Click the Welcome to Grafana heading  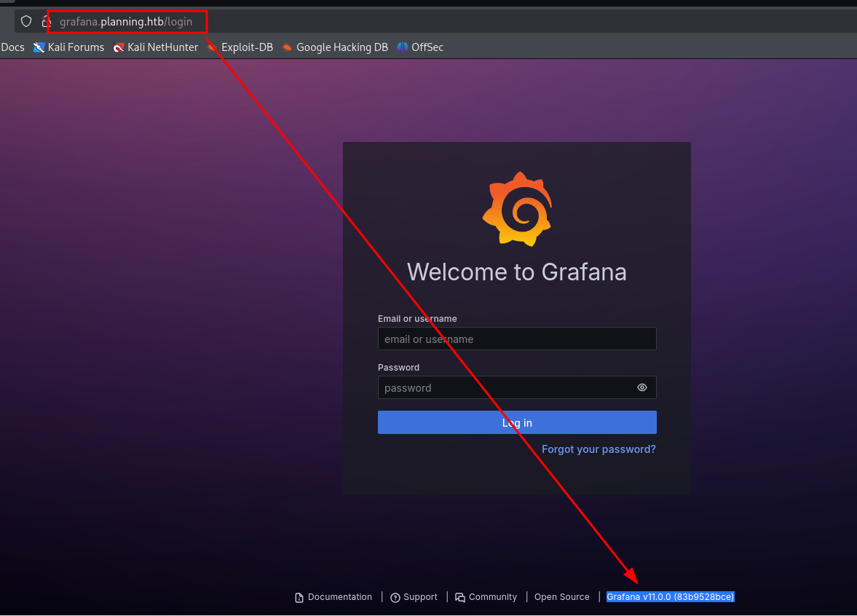(x=516, y=272)
